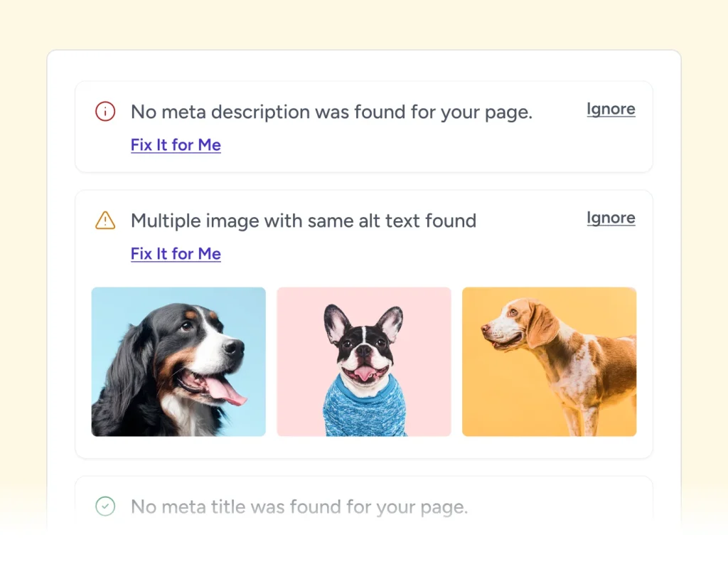The image size is (728, 572).
Task: Click the meta description issue card
Action: (x=364, y=127)
